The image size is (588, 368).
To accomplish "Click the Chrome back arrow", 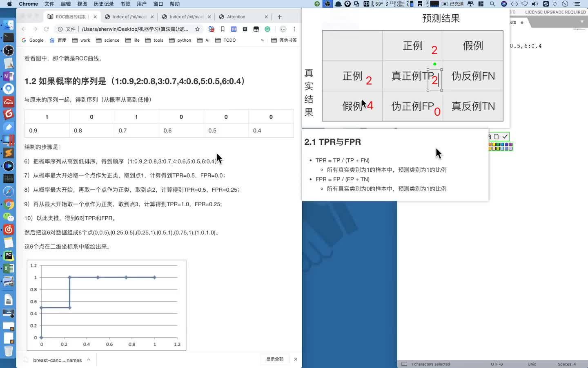I will click(24, 29).
